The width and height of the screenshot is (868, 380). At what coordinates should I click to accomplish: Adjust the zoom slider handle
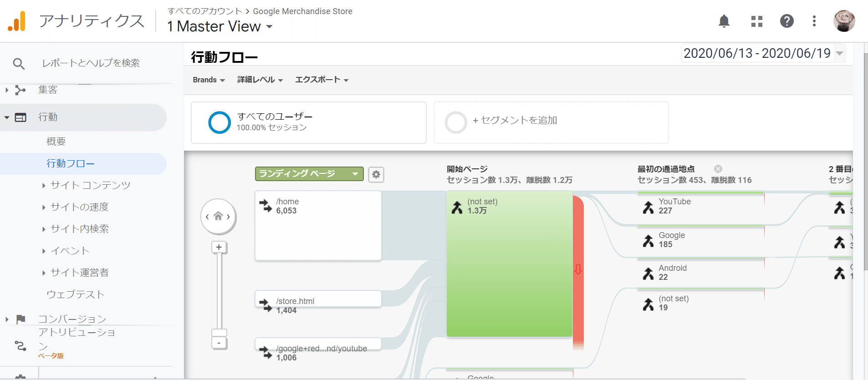219,333
